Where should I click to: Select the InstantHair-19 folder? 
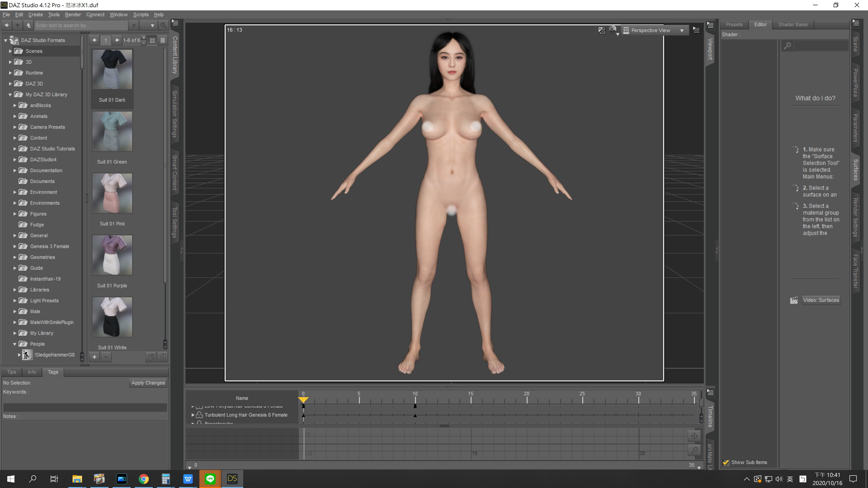tap(45, 279)
